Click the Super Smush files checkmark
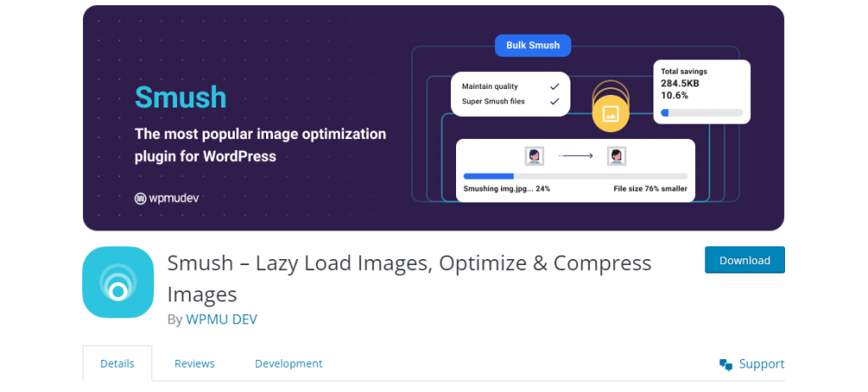The height and width of the screenshot is (392, 868). pos(554,102)
